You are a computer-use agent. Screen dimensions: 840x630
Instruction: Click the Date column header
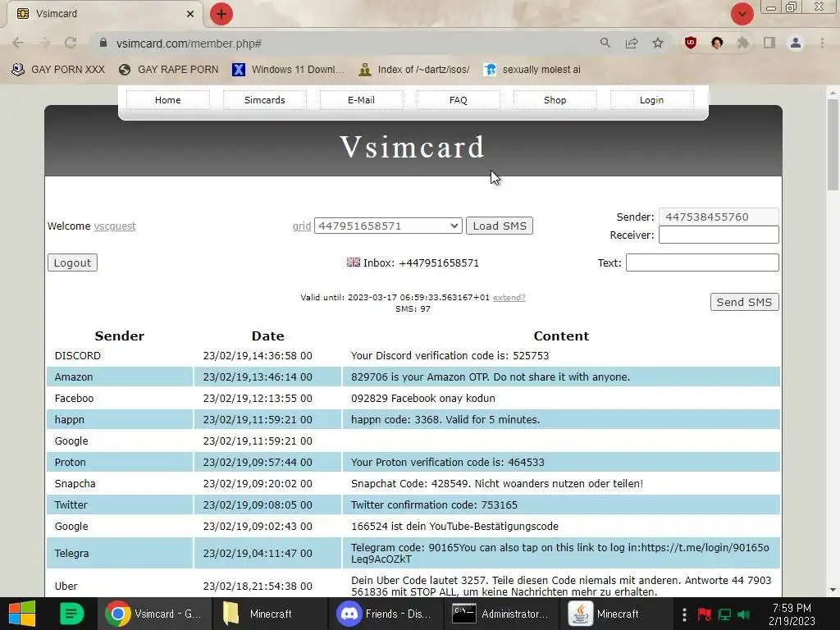coord(268,336)
